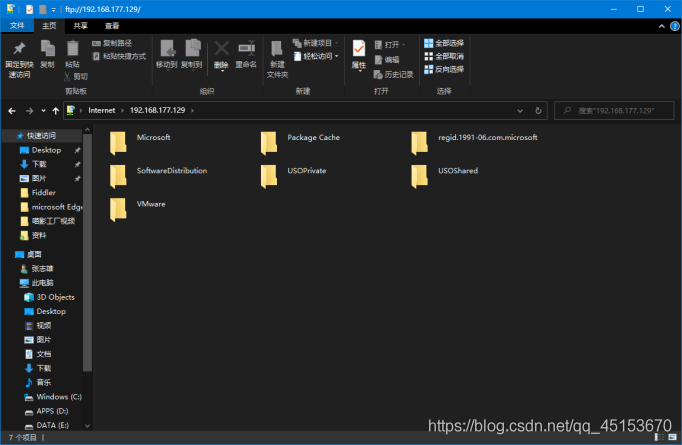Open the 轻松访问 dropdown

[x=316, y=56]
